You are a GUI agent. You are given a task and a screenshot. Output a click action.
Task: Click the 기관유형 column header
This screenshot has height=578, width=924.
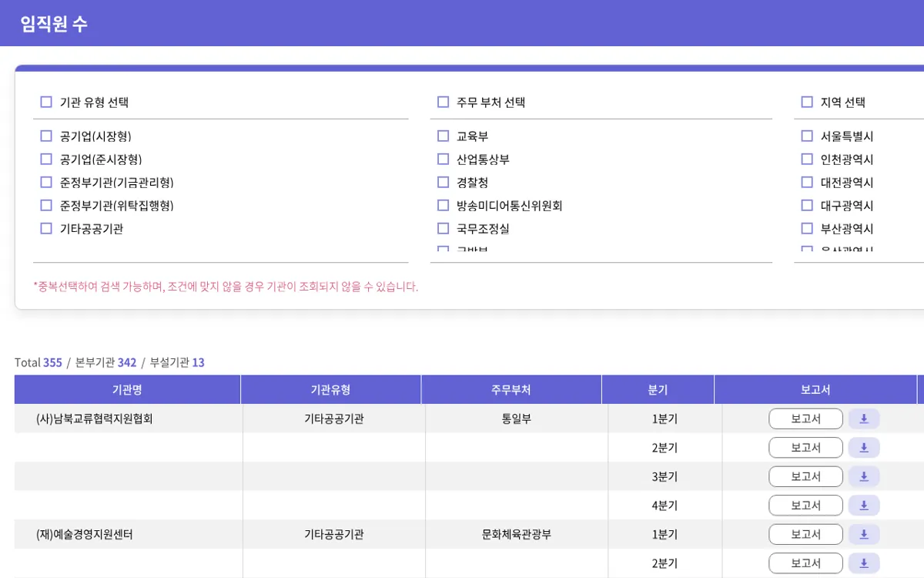click(330, 390)
